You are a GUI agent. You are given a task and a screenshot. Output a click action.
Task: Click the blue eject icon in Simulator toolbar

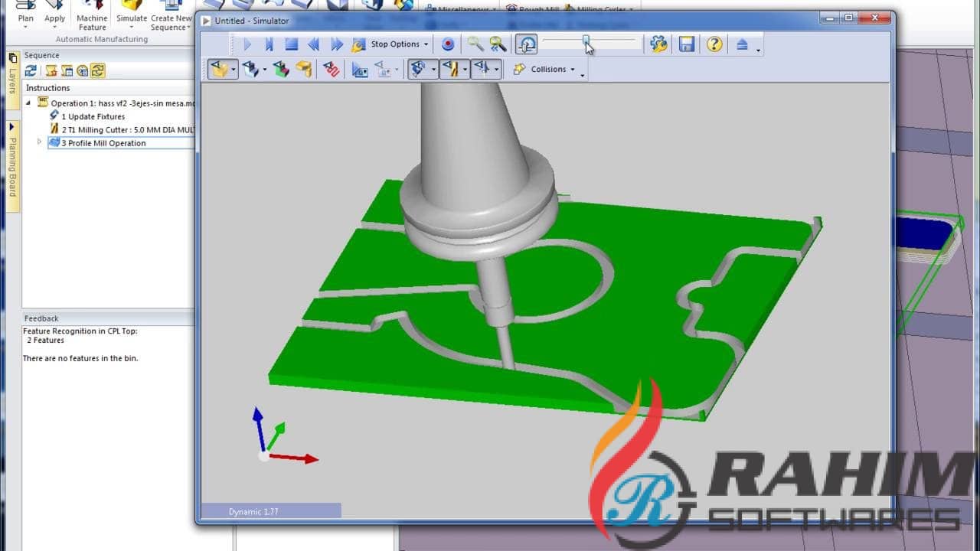[741, 44]
